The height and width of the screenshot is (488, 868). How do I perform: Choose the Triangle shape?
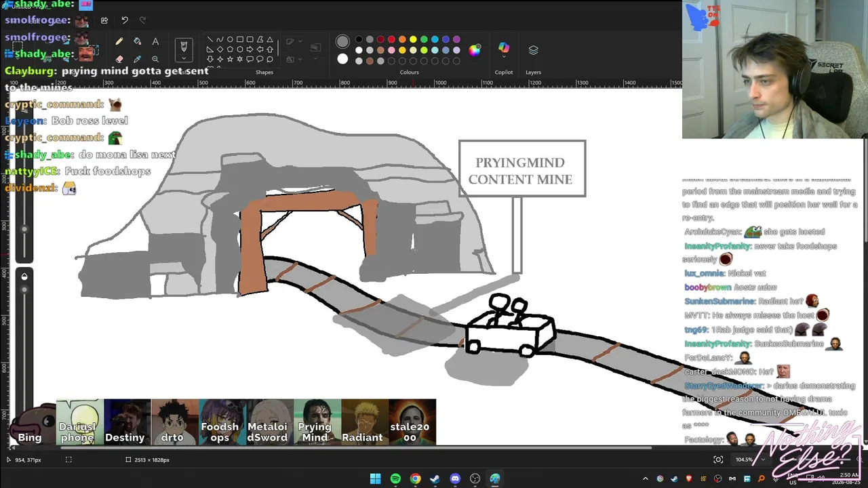[x=270, y=39]
